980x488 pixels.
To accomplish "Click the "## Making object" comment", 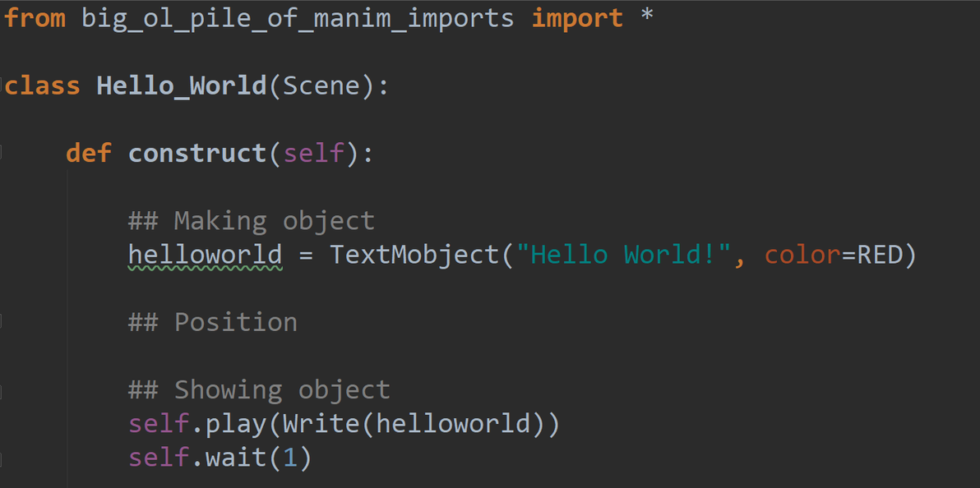I will [252, 220].
